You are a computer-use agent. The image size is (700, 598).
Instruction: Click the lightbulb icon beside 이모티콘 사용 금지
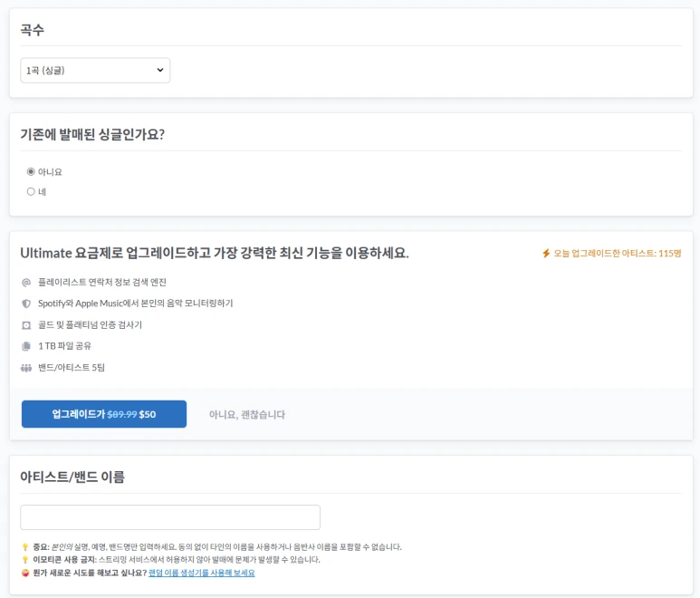coord(25,560)
